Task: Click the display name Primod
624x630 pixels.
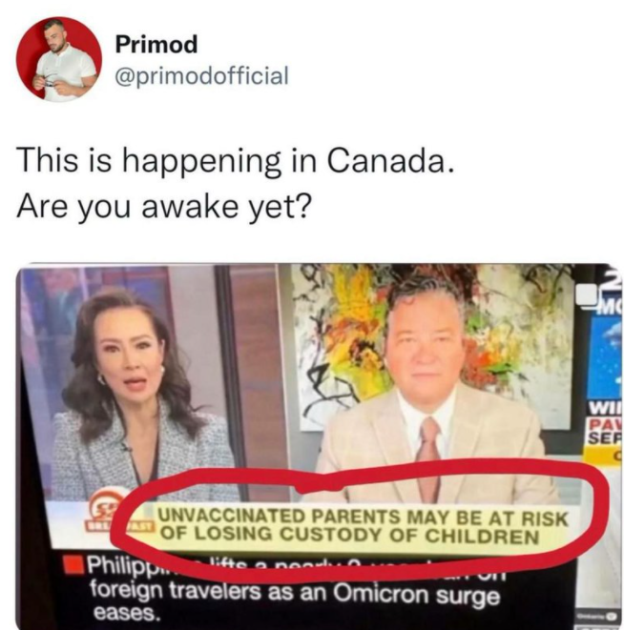Action: [x=157, y=44]
